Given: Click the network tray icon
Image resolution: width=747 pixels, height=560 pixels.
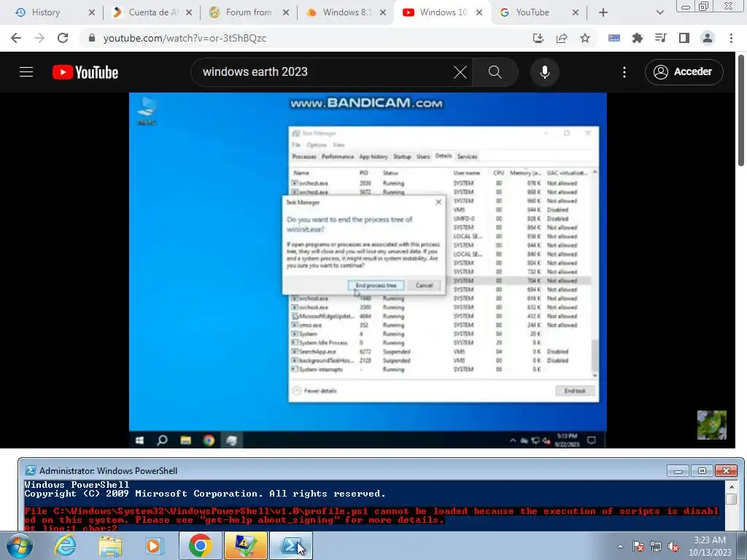Looking at the screenshot, I should pyautogui.click(x=656, y=546).
